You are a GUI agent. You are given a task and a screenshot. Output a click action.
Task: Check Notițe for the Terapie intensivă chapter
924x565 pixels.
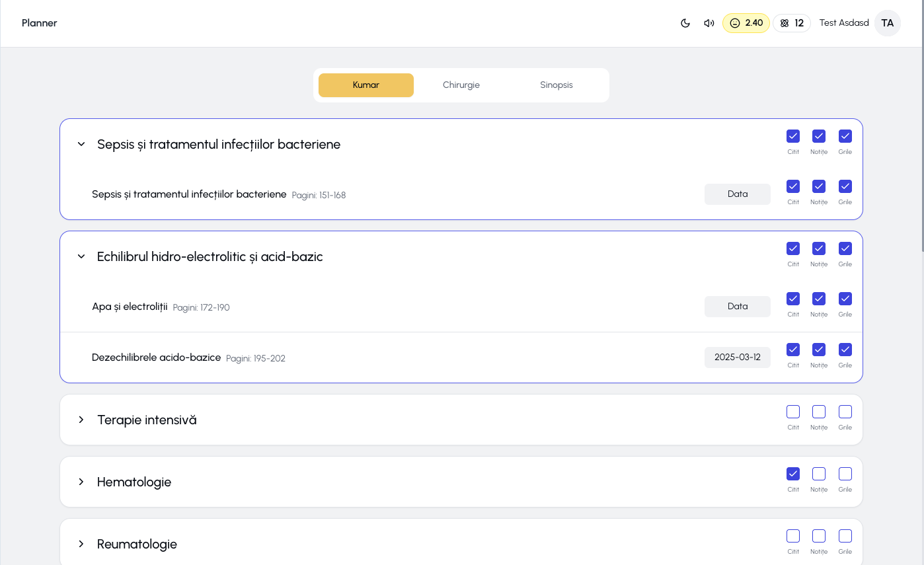[819, 412]
